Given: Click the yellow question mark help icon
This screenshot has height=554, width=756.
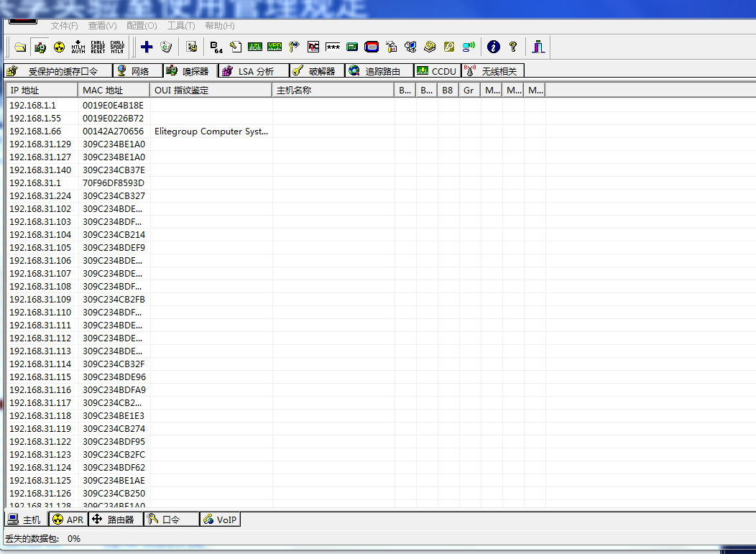Looking at the screenshot, I should (x=513, y=47).
